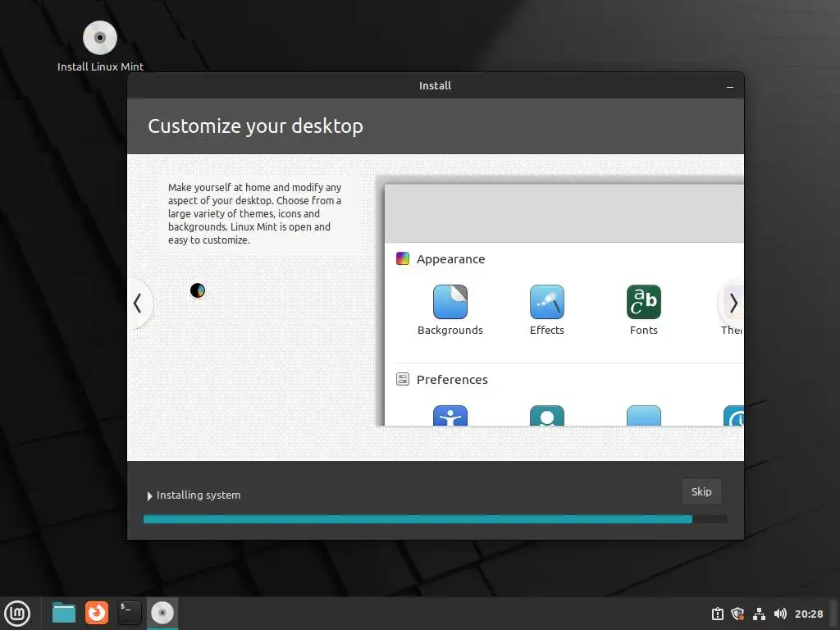Advance to the next slide with right arrow

pyautogui.click(x=733, y=304)
